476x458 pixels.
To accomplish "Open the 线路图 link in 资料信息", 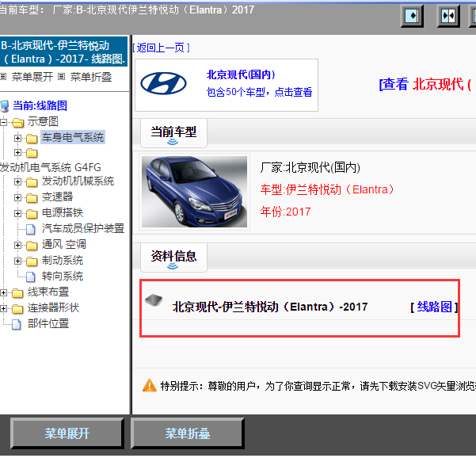I will point(434,307).
